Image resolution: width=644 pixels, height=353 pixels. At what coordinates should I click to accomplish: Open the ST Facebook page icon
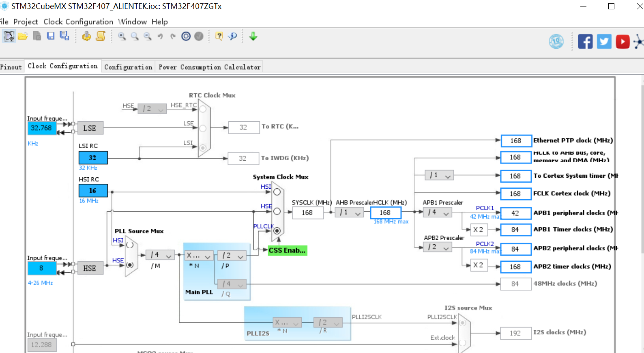pos(585,41)
